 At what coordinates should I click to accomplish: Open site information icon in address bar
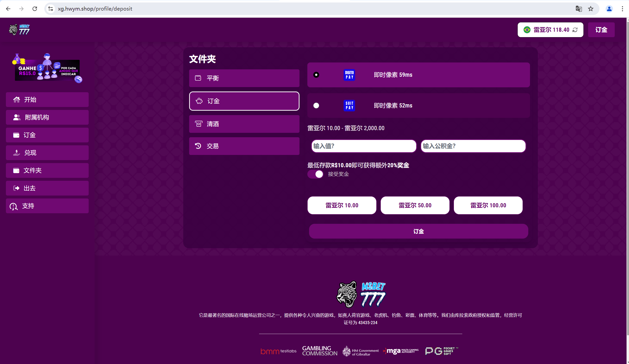51,9
